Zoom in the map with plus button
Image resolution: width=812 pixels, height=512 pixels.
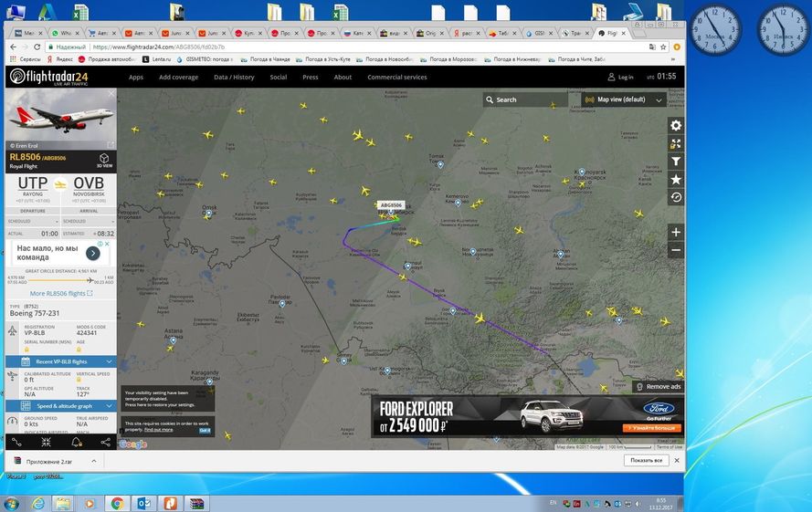tap(676, 232)
